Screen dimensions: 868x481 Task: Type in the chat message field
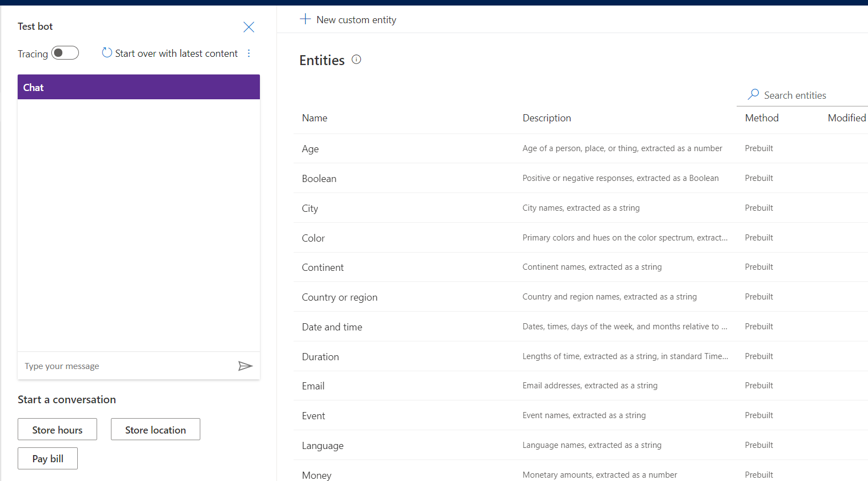127,366
